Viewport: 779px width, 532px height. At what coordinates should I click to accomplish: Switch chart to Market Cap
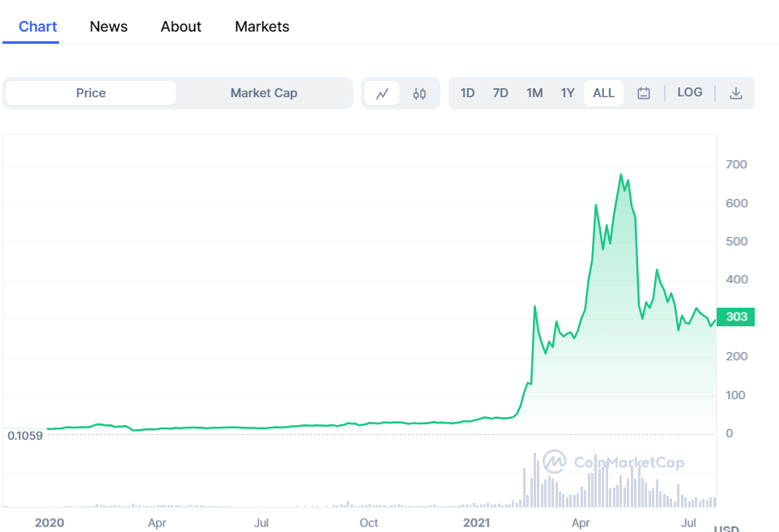point(264,93)
